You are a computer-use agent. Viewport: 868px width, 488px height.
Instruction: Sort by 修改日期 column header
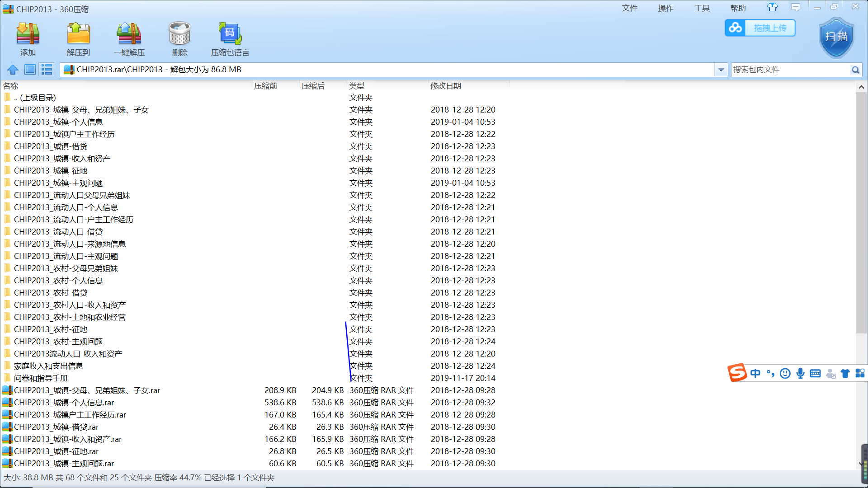(445, 86)
